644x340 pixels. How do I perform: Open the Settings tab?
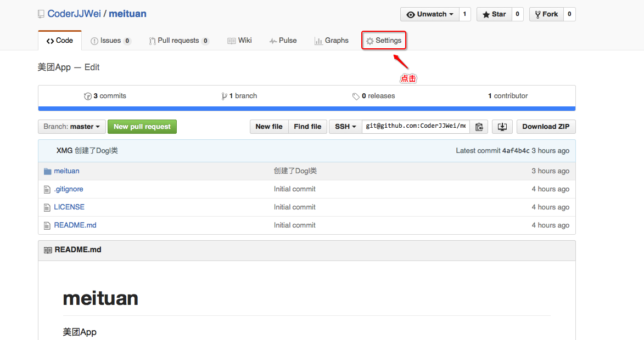point(384,41)
